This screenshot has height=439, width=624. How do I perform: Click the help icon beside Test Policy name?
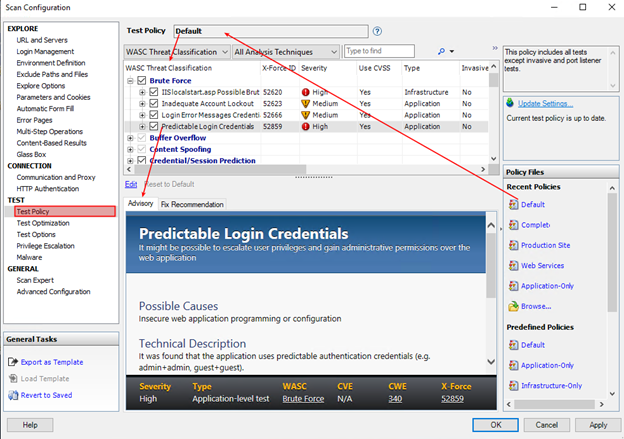coord(376,31)
